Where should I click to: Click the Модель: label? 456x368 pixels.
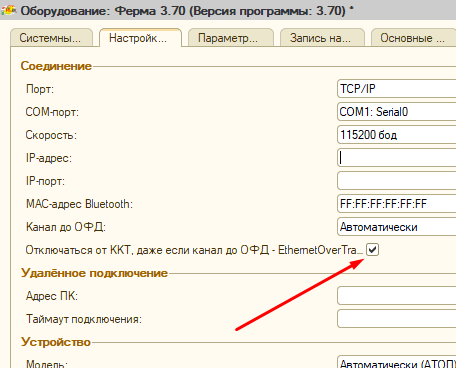tap(47, 363)
